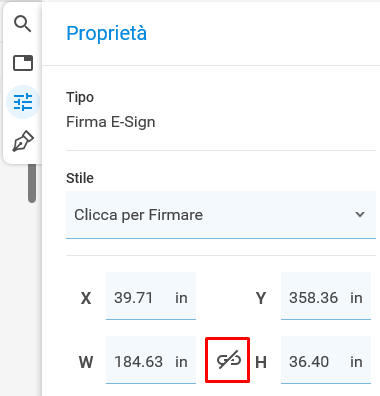Click the Proprietà panel heading
This screenshot has height=396, width=380.
click(x=106, y=34)
